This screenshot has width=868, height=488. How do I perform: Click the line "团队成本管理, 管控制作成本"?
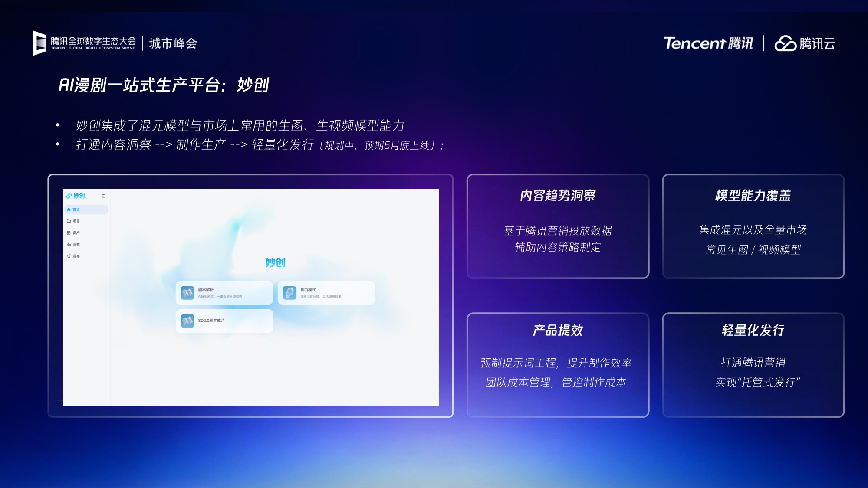[556, 383]
